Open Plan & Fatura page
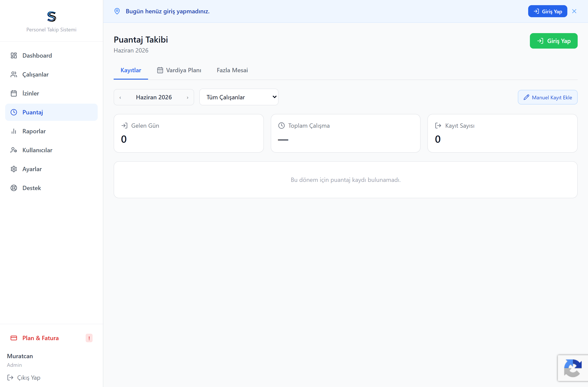Viewport: 588px width, 387px height. point(51,338)
